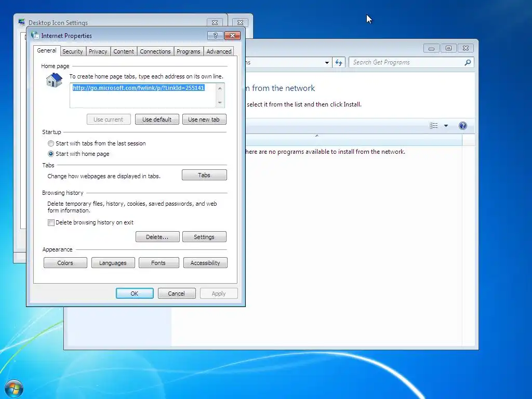This screenshot has height=399, width=532.
Task: Switch to the Security tab
Action: point(73,51)
